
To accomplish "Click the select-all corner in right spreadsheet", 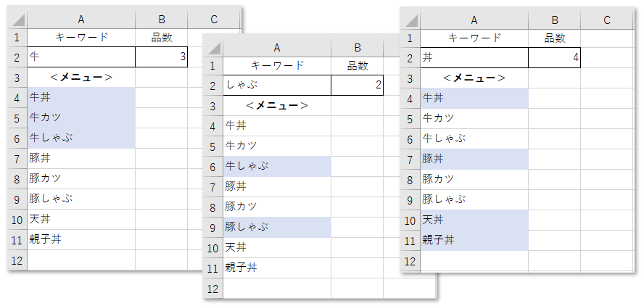I will click(x=410, y=20).
